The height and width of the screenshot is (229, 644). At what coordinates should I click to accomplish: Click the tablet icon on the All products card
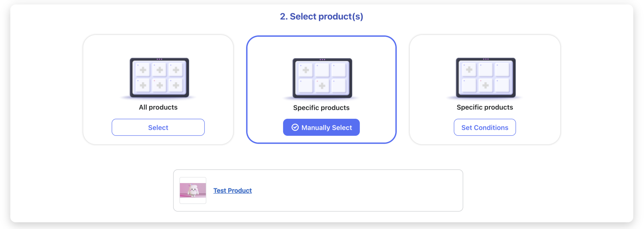[x=158, y=78]
